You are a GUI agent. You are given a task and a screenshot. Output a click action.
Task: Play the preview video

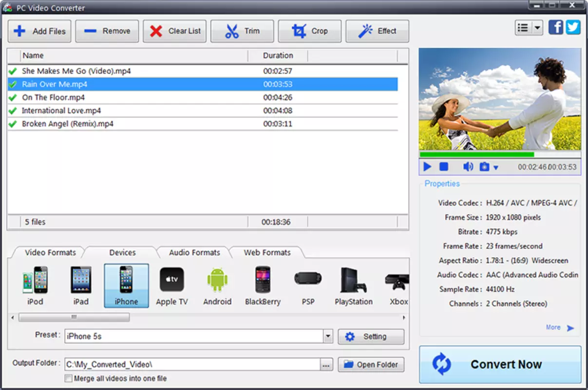point(427,167)
